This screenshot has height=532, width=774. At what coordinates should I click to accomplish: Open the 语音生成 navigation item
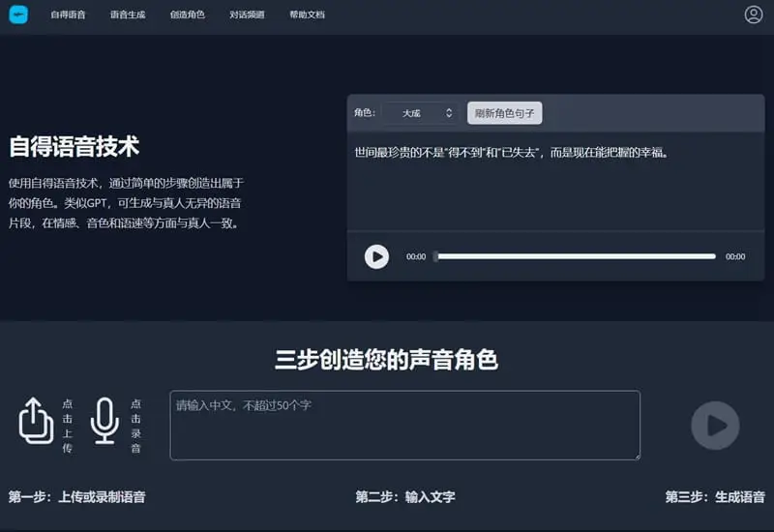point(128,15)
